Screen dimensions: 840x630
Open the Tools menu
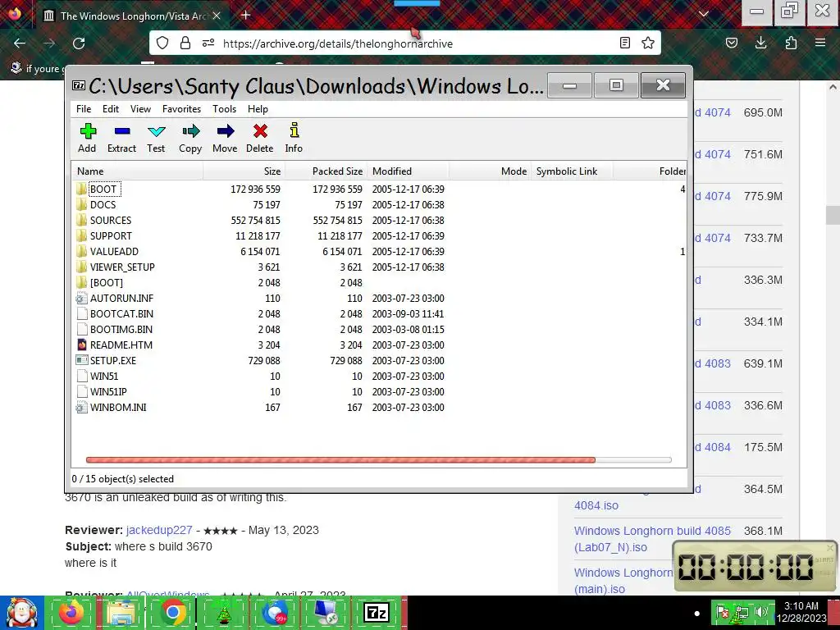pos(224,109)
